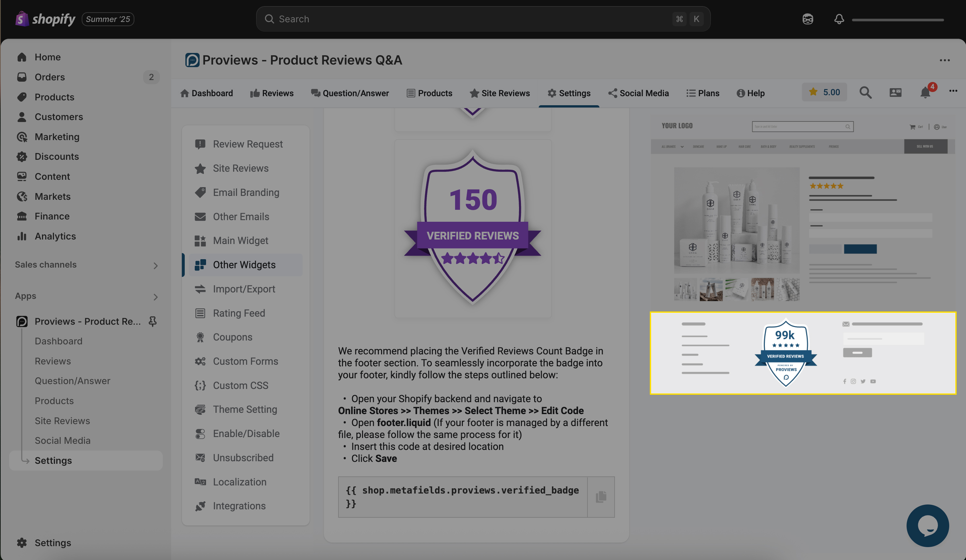Click the Shopify search bar
Viewport: 966px width, 560px height.
pos(483,18)
